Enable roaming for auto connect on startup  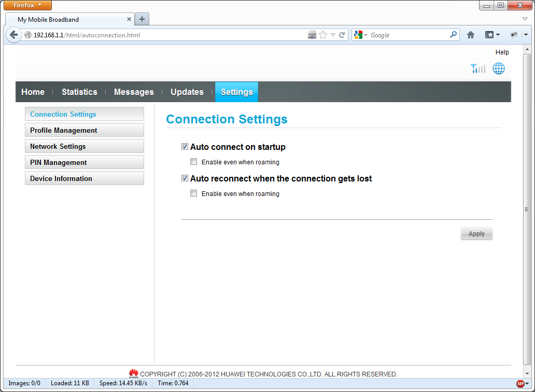(x=194, y=162)
